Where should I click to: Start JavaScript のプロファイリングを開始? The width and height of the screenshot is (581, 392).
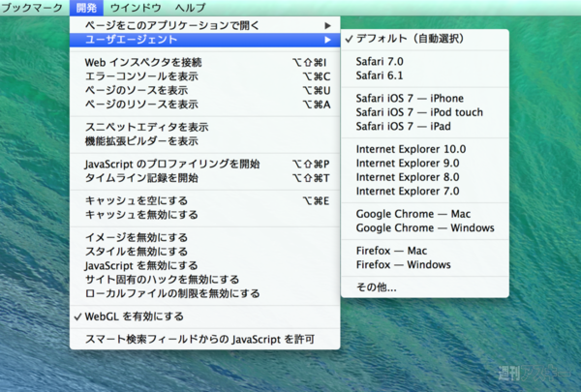[x=205, y=165]
